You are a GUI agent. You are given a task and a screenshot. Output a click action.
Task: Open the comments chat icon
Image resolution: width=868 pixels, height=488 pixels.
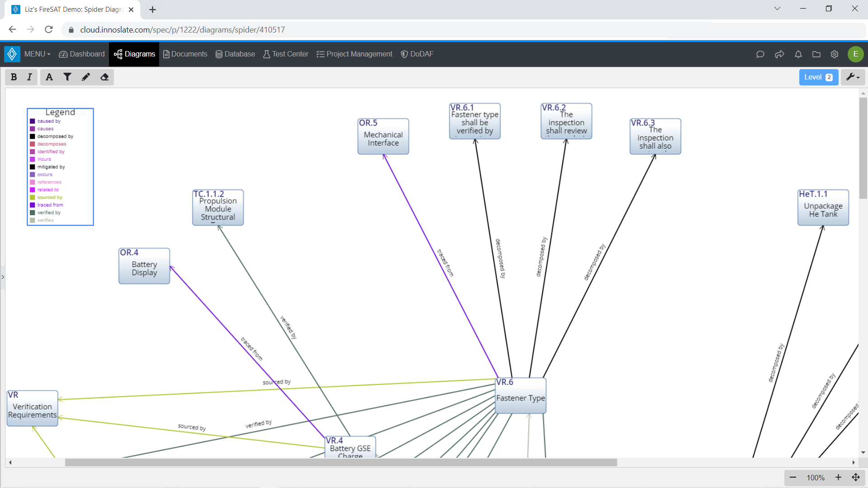pos(760,54)
